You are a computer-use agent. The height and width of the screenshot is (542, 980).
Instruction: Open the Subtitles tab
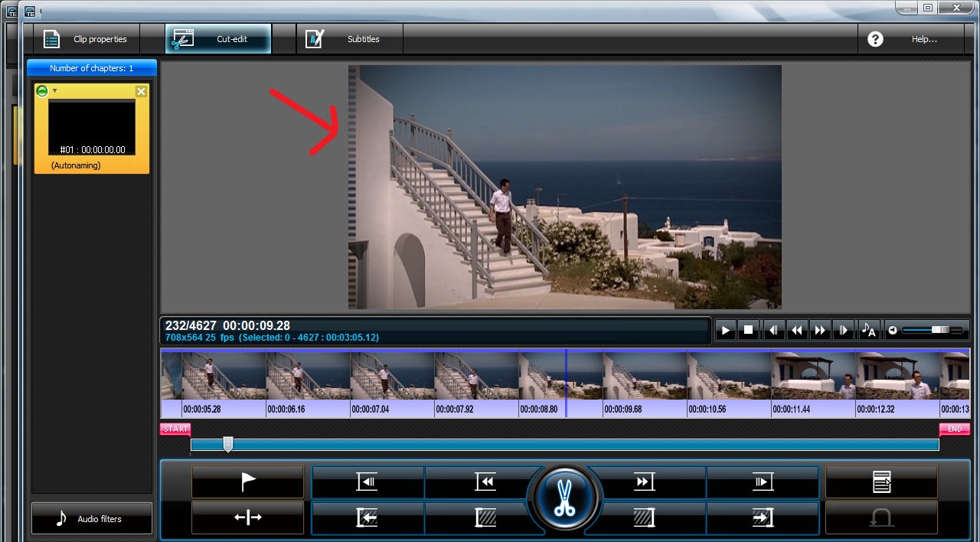[350, 39]
